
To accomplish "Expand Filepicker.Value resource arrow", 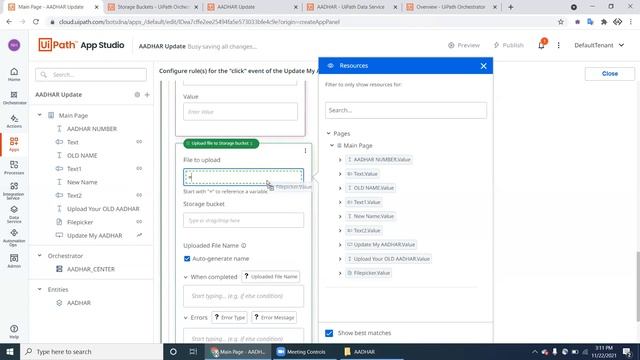I will pos(340,273).
